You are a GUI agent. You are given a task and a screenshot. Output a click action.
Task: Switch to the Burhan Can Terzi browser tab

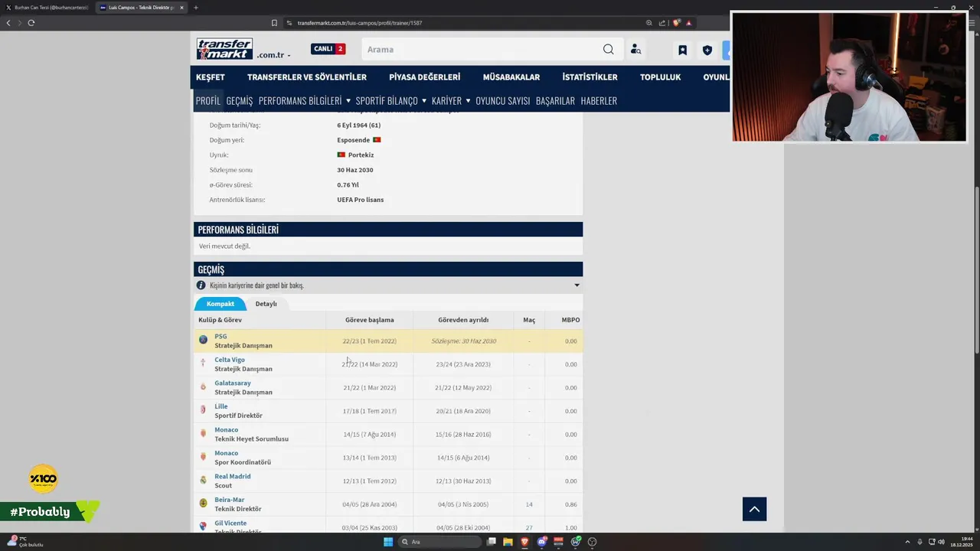click(47, 8)
